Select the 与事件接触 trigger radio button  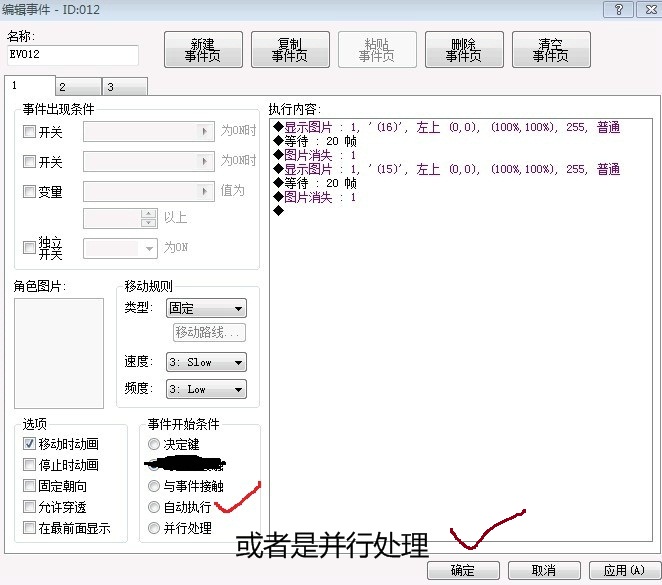(x=154, y=486)
